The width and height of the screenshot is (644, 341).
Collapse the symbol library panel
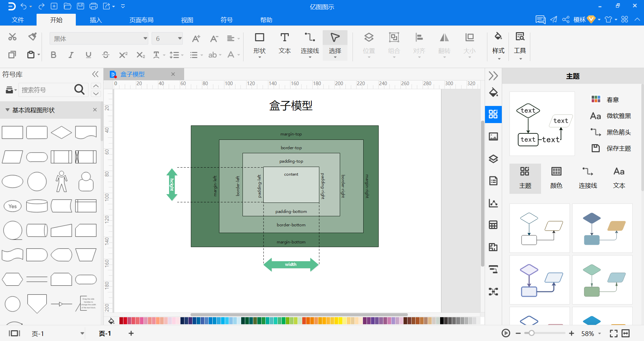pos(95,74)
